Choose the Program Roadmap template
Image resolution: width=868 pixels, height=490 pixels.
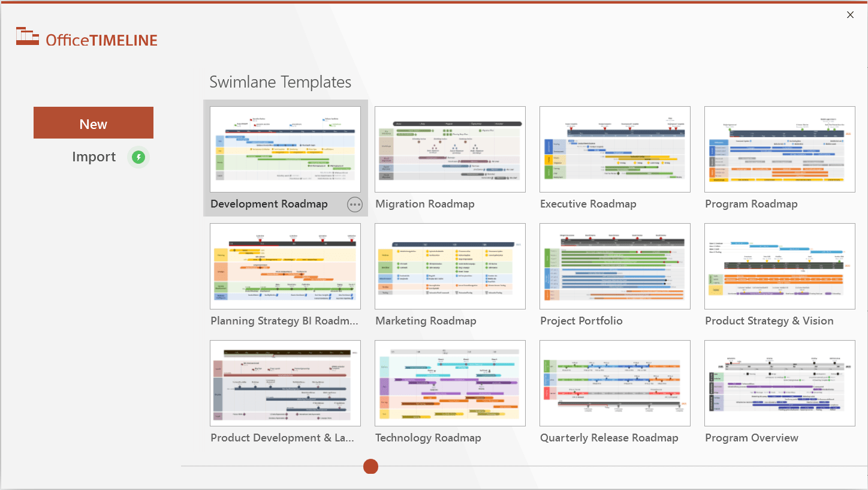click(x=779, y=149)
